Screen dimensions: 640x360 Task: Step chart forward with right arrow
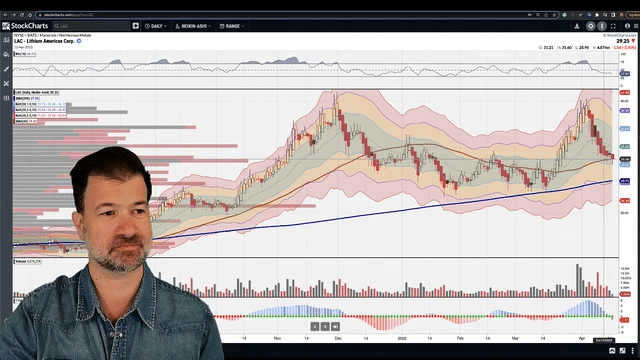point(325,327)
